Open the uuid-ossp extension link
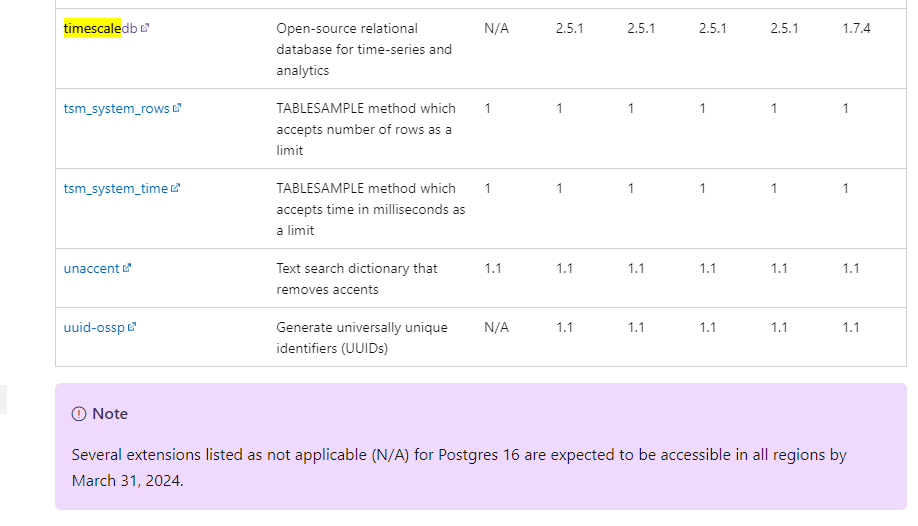The width and height of the screenshot is (918, 526). click(94, 327)
